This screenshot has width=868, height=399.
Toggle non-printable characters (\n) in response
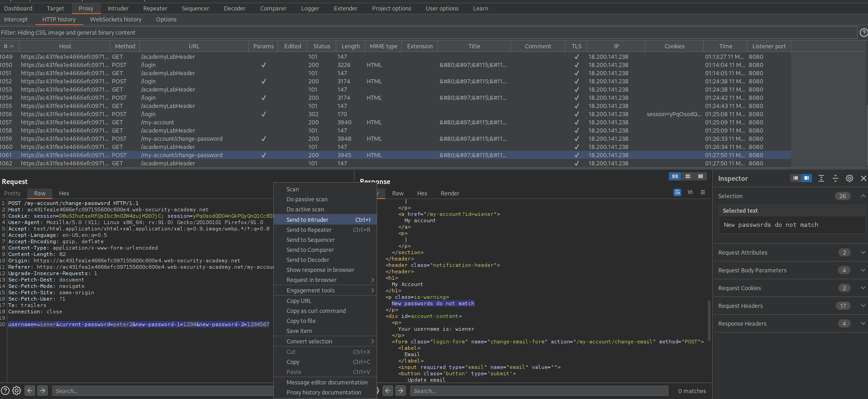coord(690,192)
